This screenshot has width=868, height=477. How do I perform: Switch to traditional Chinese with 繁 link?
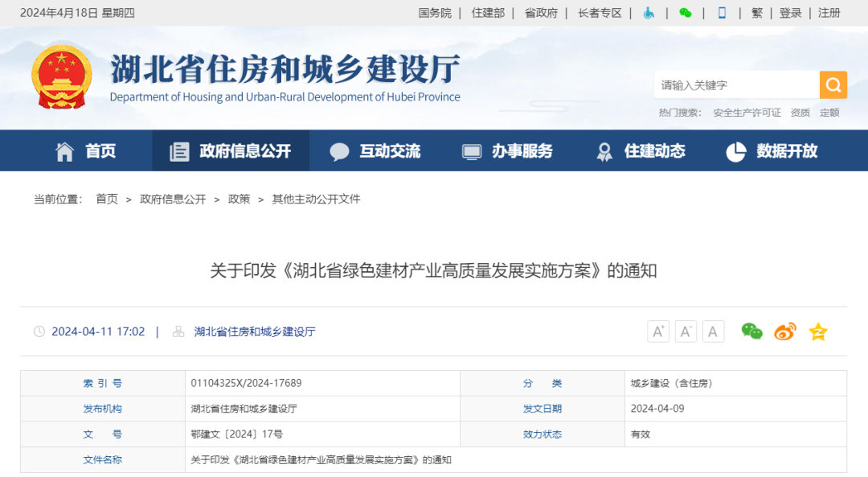click(756, 13)
